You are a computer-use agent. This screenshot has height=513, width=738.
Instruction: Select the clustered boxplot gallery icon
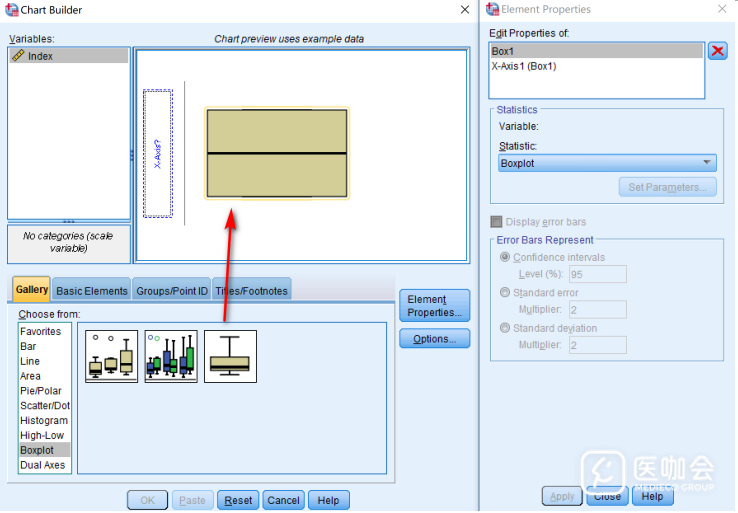click(x=171, y=356)
